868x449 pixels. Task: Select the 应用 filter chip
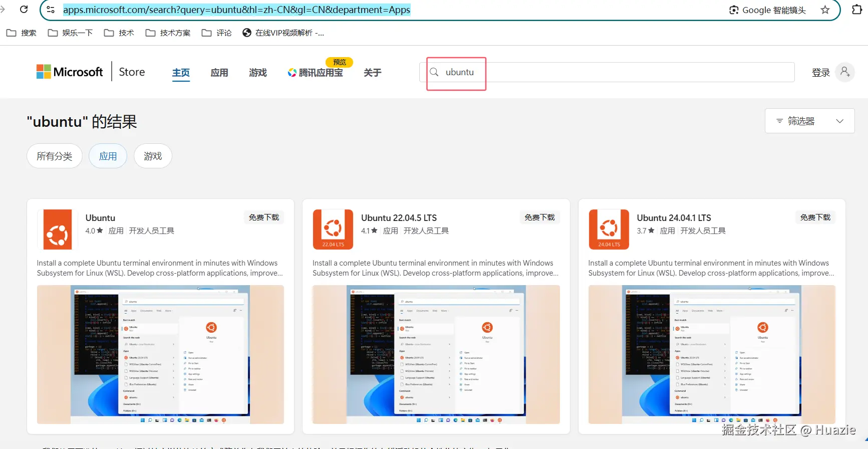(x=108, y=156)
